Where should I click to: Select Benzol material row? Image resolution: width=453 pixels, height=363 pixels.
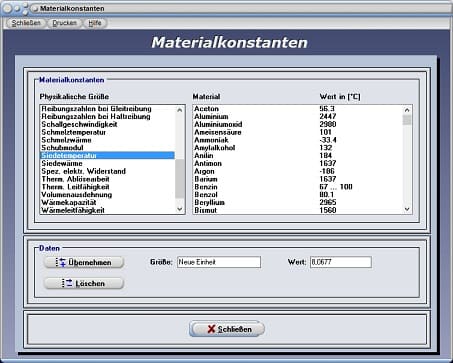[298, 195]
